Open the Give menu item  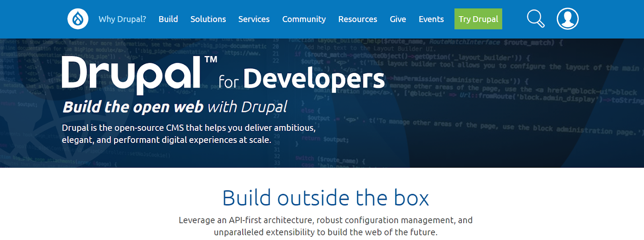pos(398,19)
